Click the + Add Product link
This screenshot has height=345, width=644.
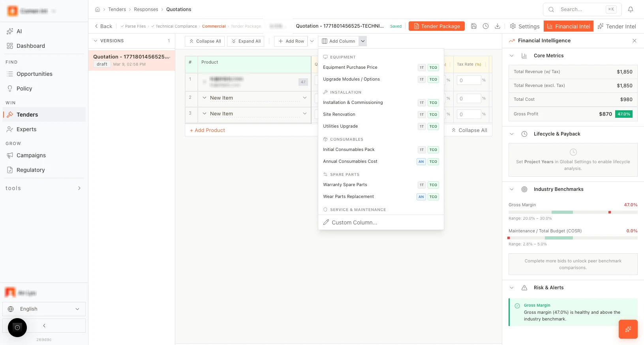pyautogui.click(x=207, y=130)
